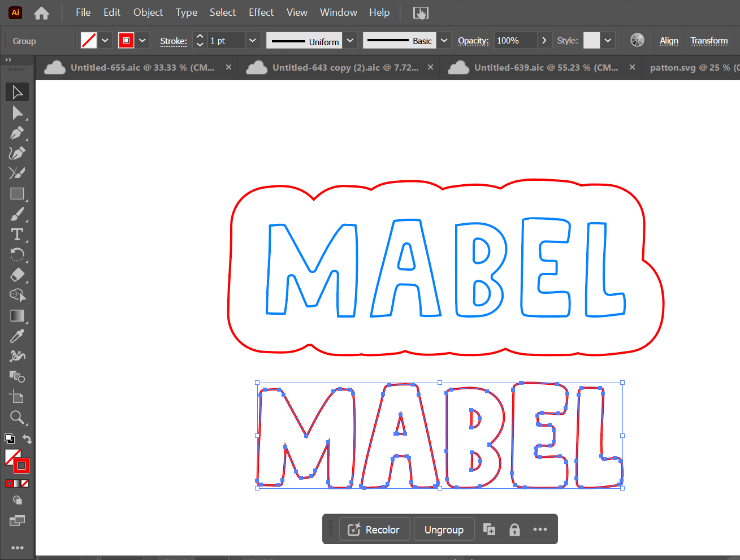Click the Ungroup button

444,529
